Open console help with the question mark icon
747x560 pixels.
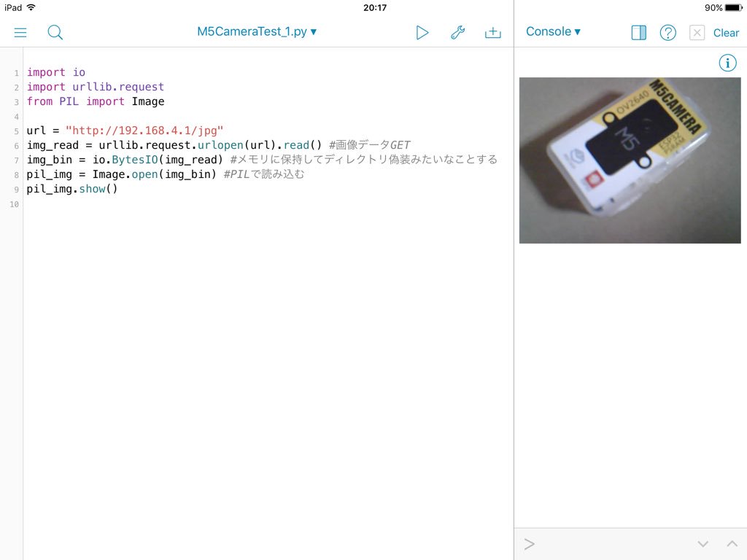click(x=667, y=32)
